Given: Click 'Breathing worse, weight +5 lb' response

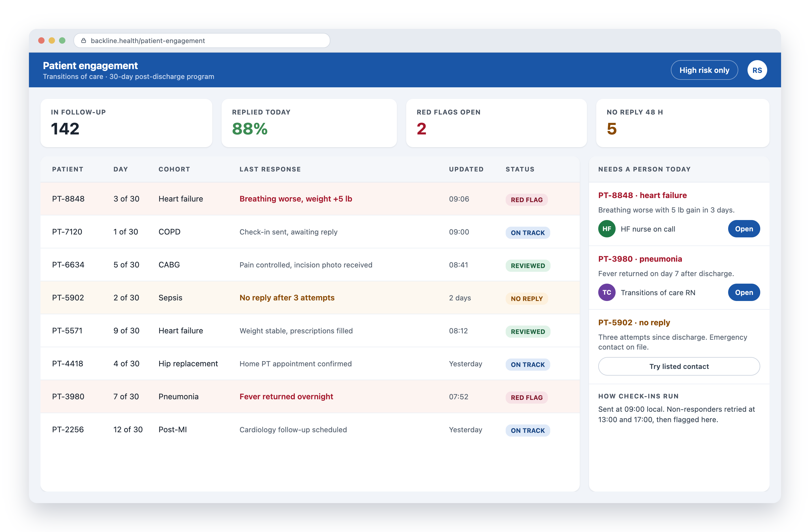Looking at the screenshot, I should [x=295, y=199].
